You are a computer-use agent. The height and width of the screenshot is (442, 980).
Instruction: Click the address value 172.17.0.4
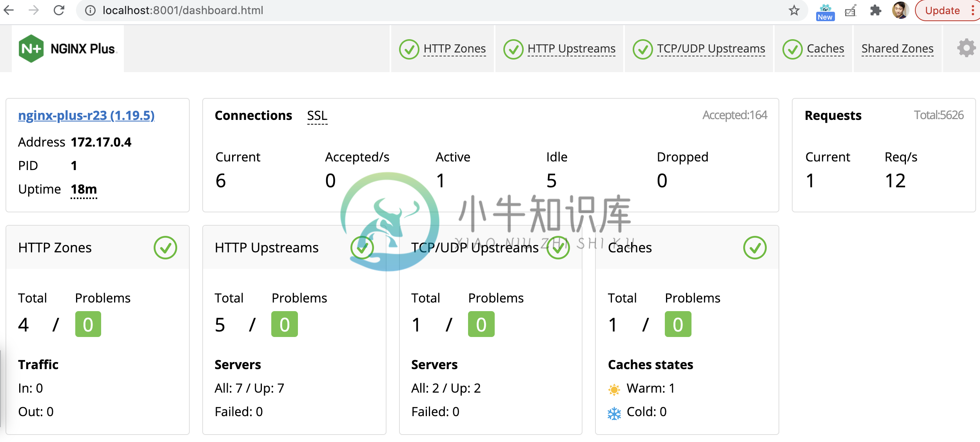tap(101, 142)
